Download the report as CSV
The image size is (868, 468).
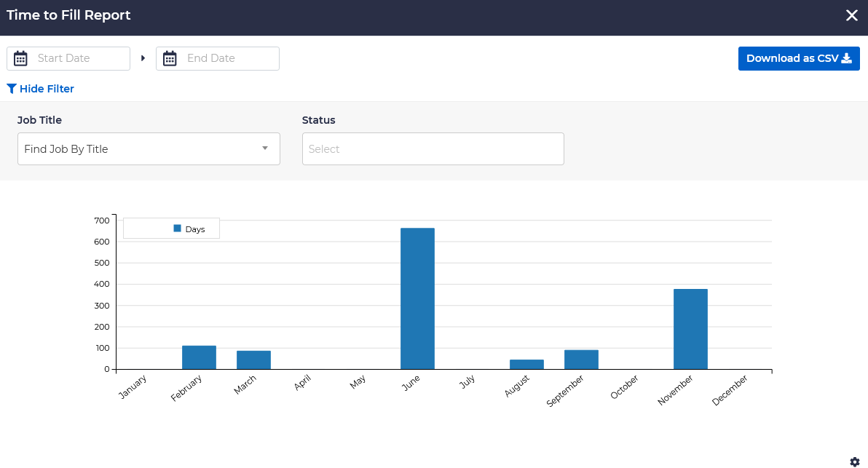pyautogui.click(x=799, y=58)
